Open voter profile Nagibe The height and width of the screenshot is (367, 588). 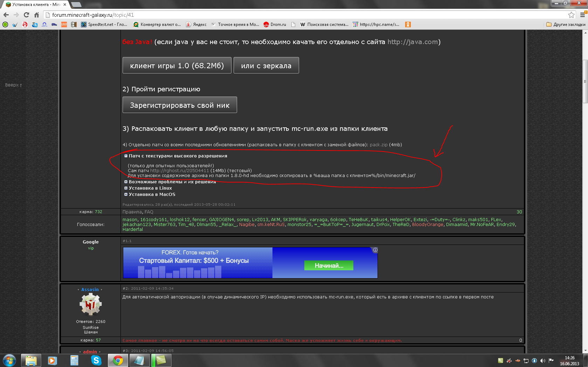click(247, 225)
